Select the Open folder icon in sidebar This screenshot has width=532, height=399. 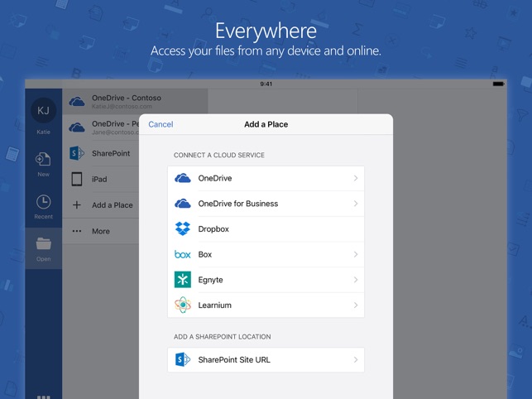[43, 245]
